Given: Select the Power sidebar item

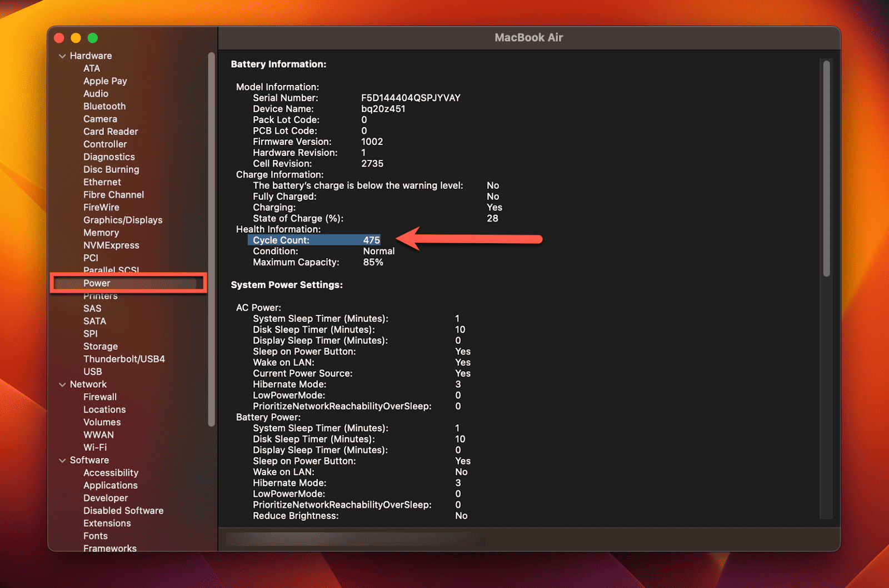Looking at the screenshot, I should 128,283.
